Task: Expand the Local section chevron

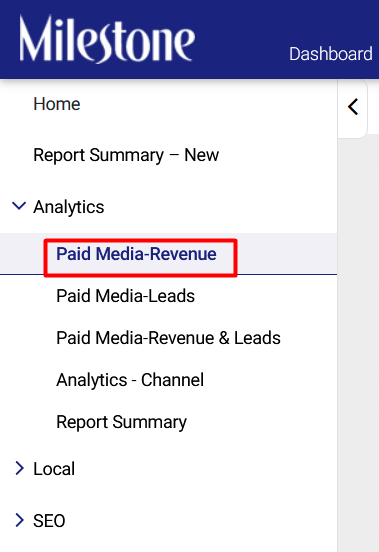Action: click(20, 468)
